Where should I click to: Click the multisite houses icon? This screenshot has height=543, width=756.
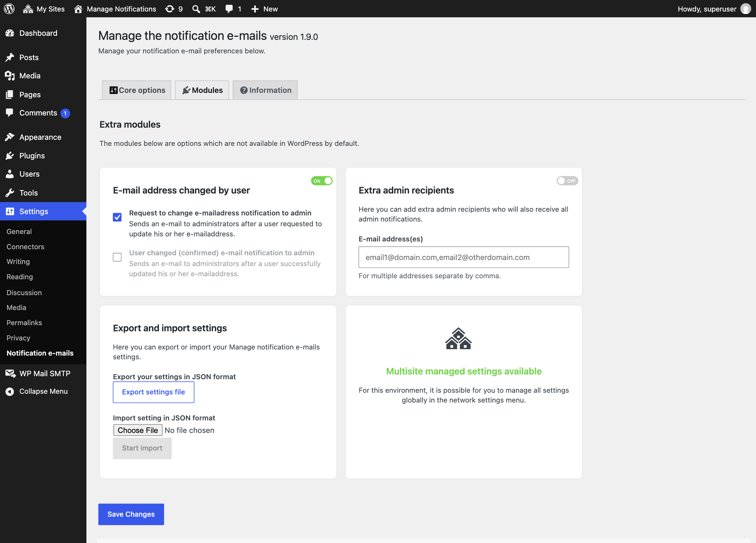coord(458,338)
